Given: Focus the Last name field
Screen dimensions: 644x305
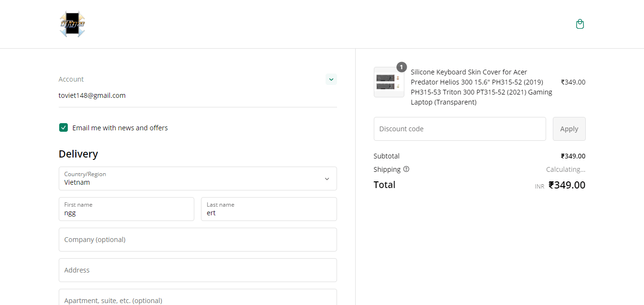Looking at the screenshot, I should [269, 209].
